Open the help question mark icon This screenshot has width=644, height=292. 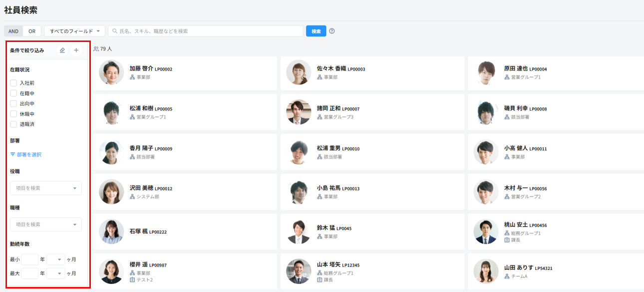(x=332, y=31)
